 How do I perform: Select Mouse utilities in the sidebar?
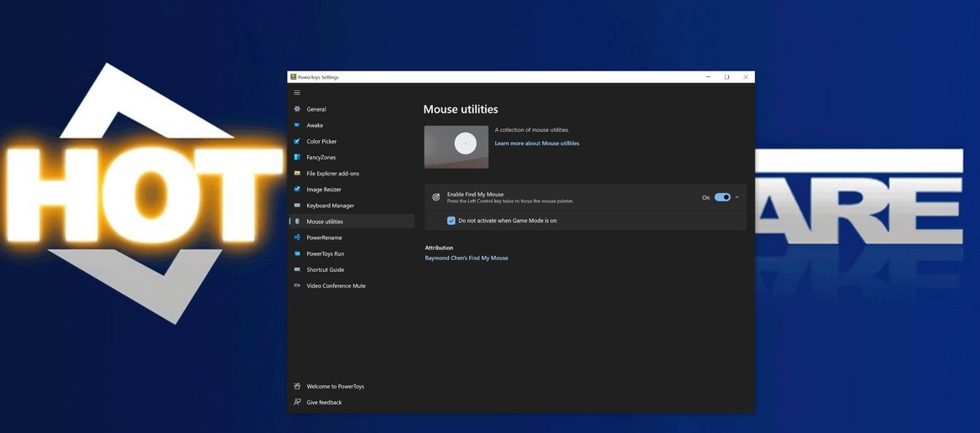pyautogui.click(x=352, y=222)
